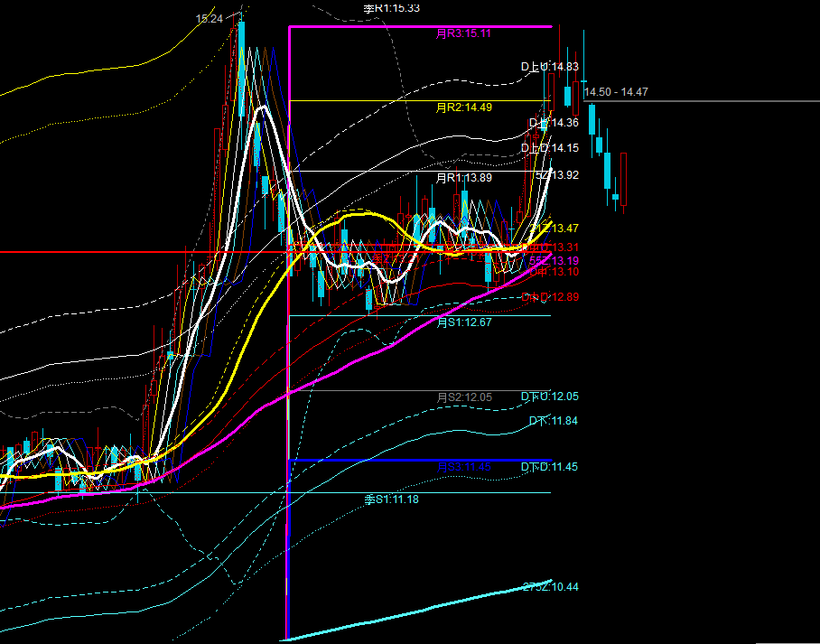820x644 pixels.
Task: Select the 'D上:14.36' band label
Action: tap(554, 123)
